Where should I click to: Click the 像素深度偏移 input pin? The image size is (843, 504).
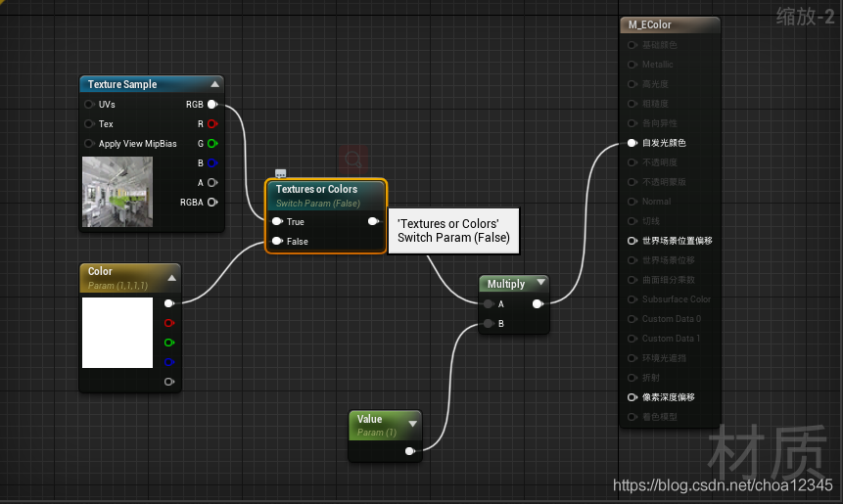pos(632,397)
